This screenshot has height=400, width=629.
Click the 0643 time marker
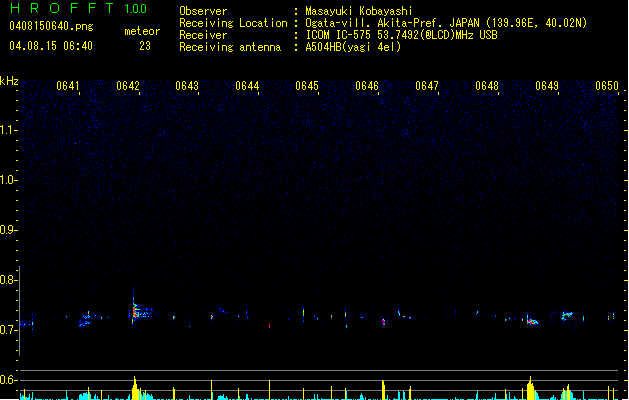(187, 86)
